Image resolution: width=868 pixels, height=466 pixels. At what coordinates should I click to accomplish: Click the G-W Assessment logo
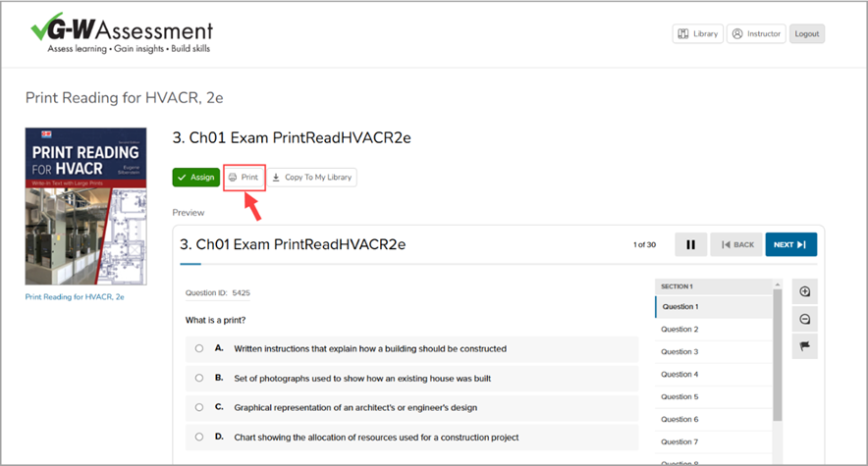tap(122, 32)
